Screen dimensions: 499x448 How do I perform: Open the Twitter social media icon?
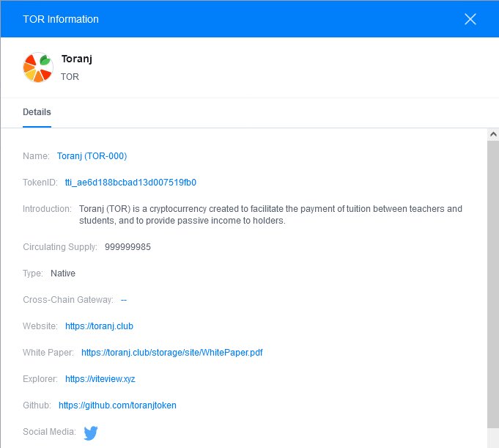point(91,433)
